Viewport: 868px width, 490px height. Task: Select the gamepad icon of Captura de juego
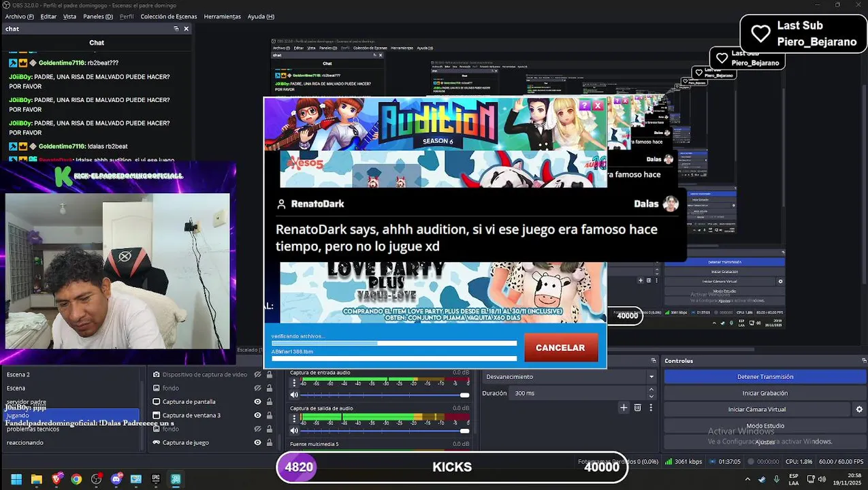(x=157, y=442)
